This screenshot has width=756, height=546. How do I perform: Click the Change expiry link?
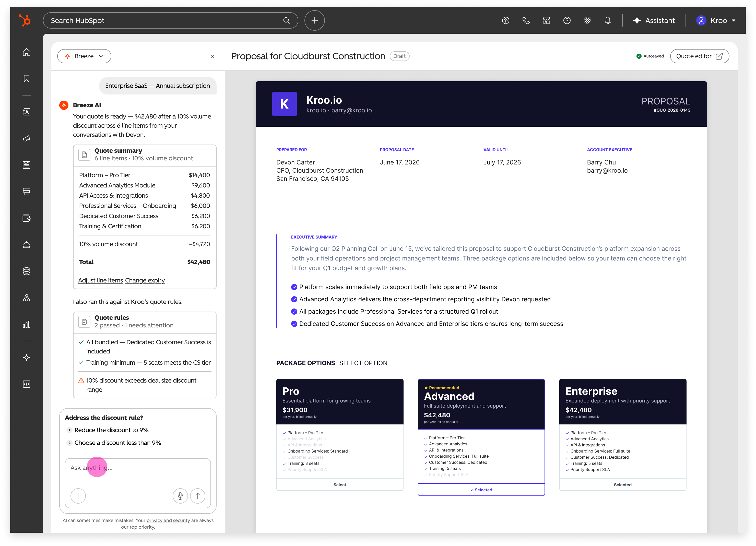click(145, 280)
